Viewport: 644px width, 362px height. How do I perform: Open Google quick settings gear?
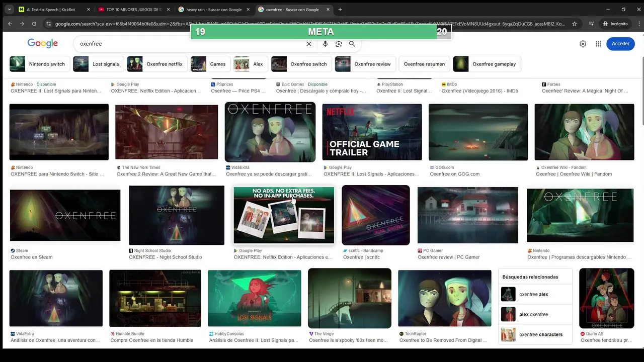583,44
